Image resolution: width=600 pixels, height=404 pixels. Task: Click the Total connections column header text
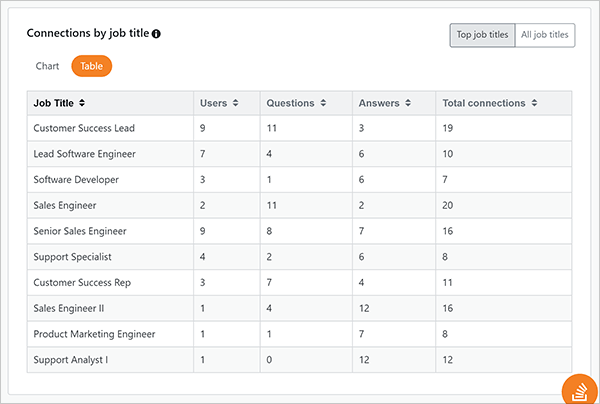click(484, 103)
